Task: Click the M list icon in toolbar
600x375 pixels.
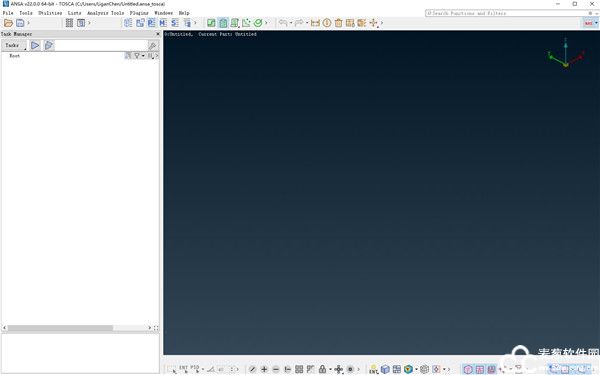Action: pos(163,23)
